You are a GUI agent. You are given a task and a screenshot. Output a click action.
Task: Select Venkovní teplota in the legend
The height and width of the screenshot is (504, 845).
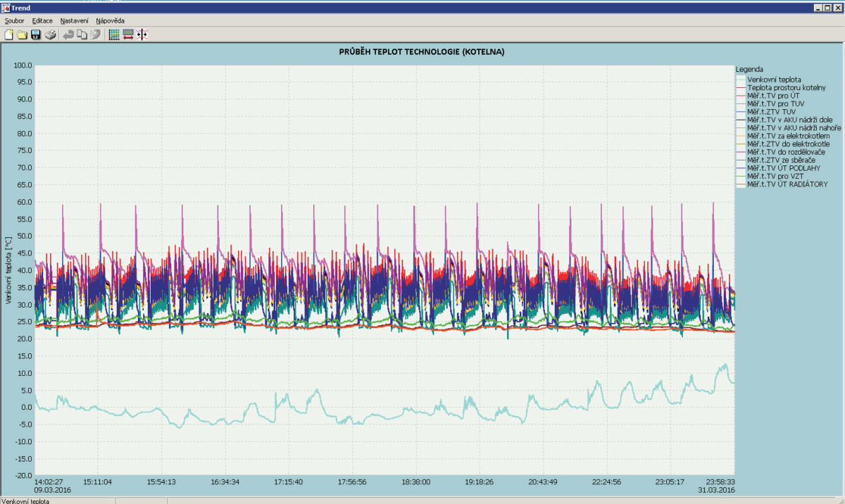(775, 79)
